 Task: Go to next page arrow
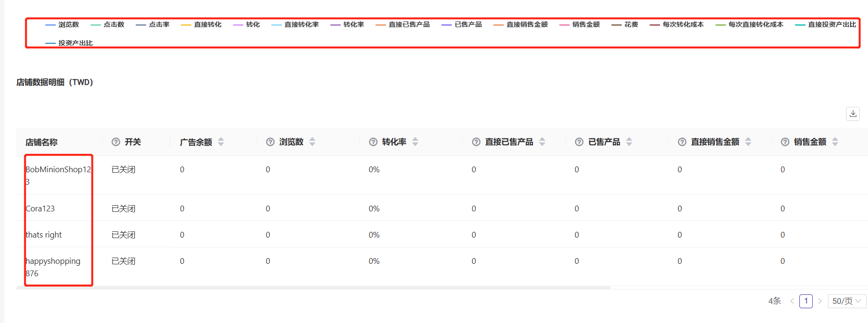point(820,301)
